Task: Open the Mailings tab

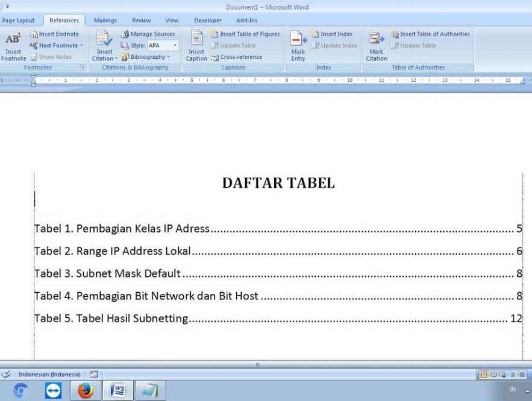Action: coord(105,20)
